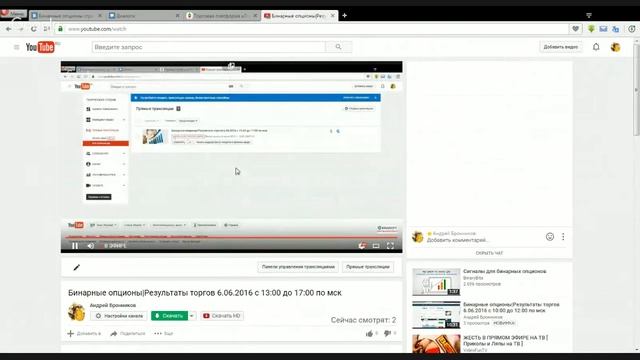Viewport: 640px width, 360px height.
Task: Click the 'Добавить видео' upload button
Action: pyautogui.click(x=561, y=47)
